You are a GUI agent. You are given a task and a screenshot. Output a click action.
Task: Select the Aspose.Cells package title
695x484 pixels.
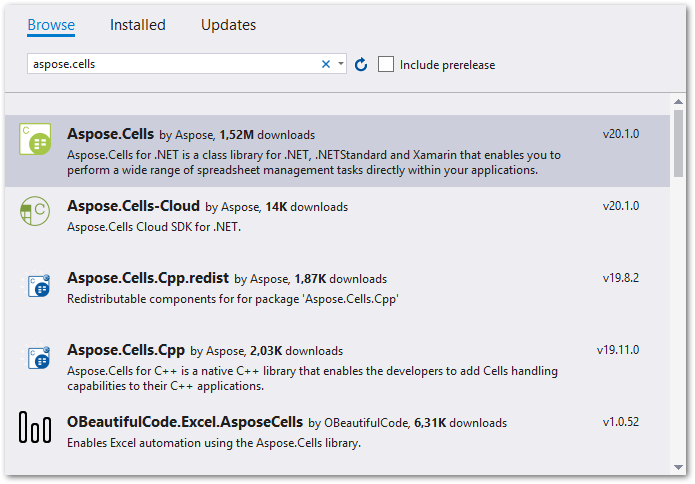110,134
